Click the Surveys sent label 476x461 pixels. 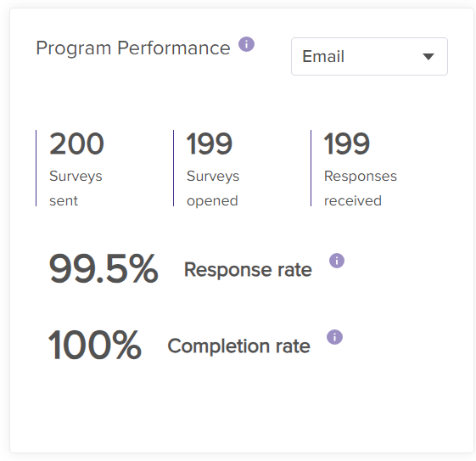tap(76, 188)
